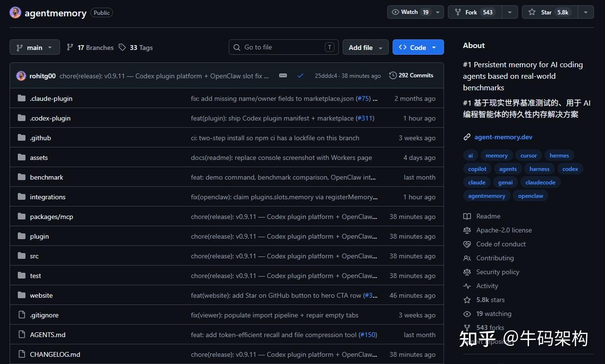
Task: Open the packages/mcp folder
Action: click(51, 217)
